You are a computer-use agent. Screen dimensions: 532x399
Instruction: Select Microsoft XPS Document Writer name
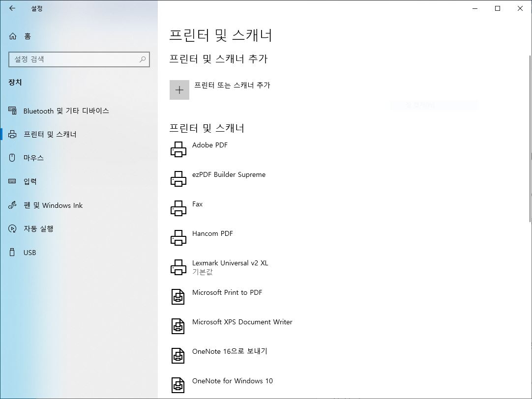pyautogui.click(x=242, y=322)
